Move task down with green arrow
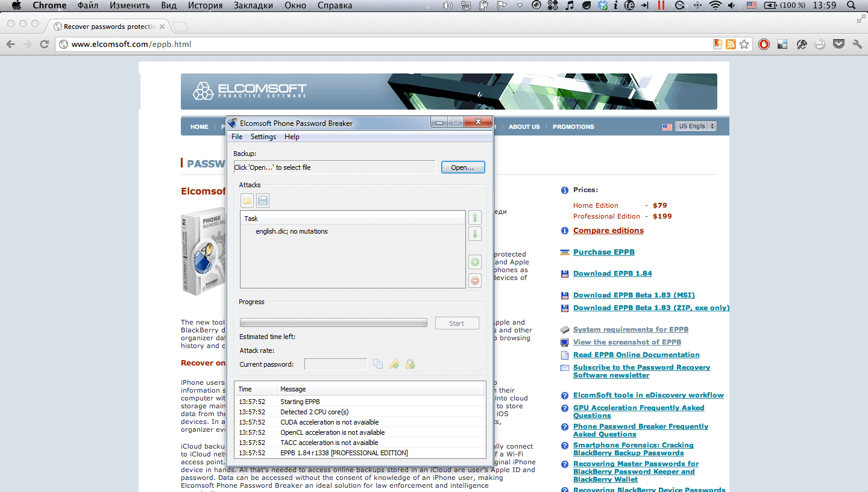 [x=475, y=234]
